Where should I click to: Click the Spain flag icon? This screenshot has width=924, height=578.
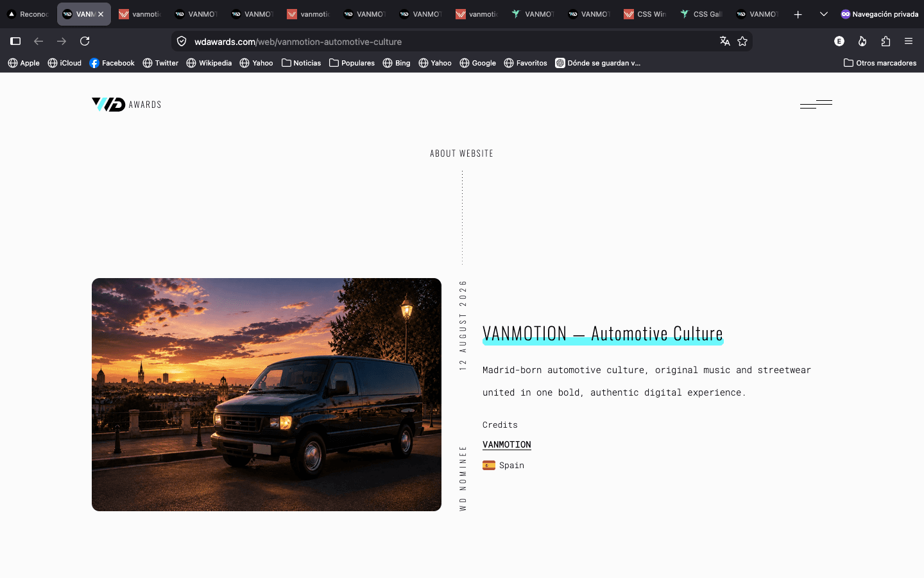(489, 466)
